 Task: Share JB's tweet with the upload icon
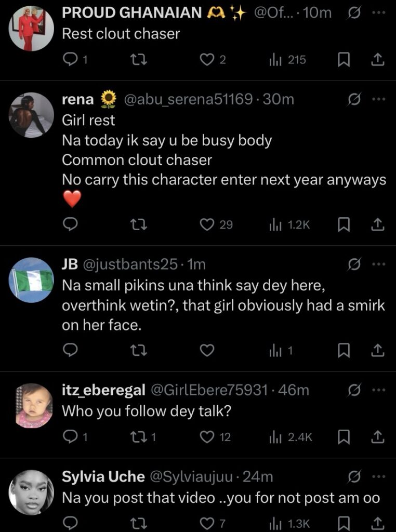point(378,351)
